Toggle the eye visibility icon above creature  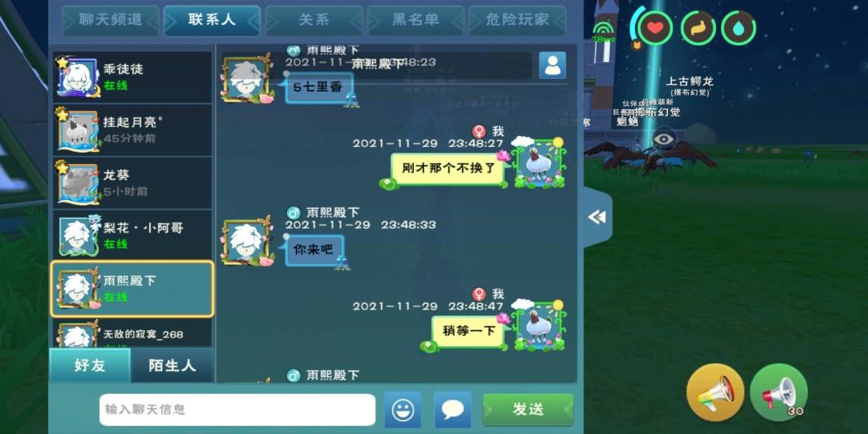pos(664,138)
